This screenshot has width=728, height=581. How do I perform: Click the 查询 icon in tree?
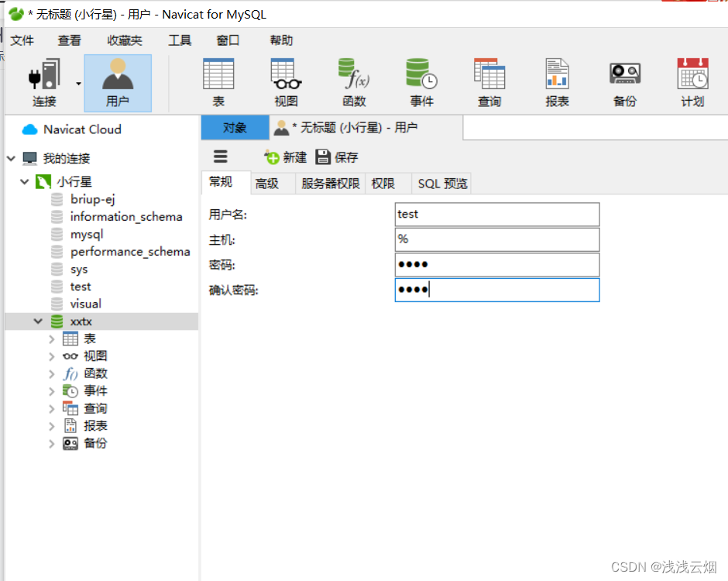70,409
